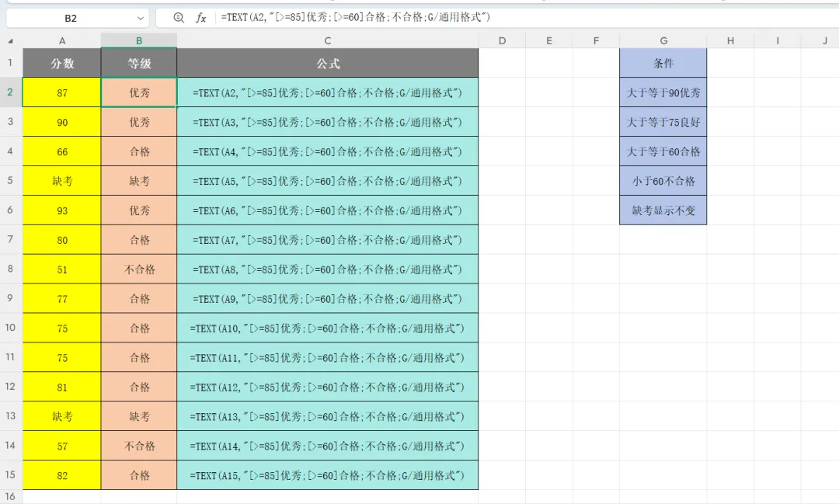Click cell with score 81
This screenshot has width=839, height=504.
(62, 387)
